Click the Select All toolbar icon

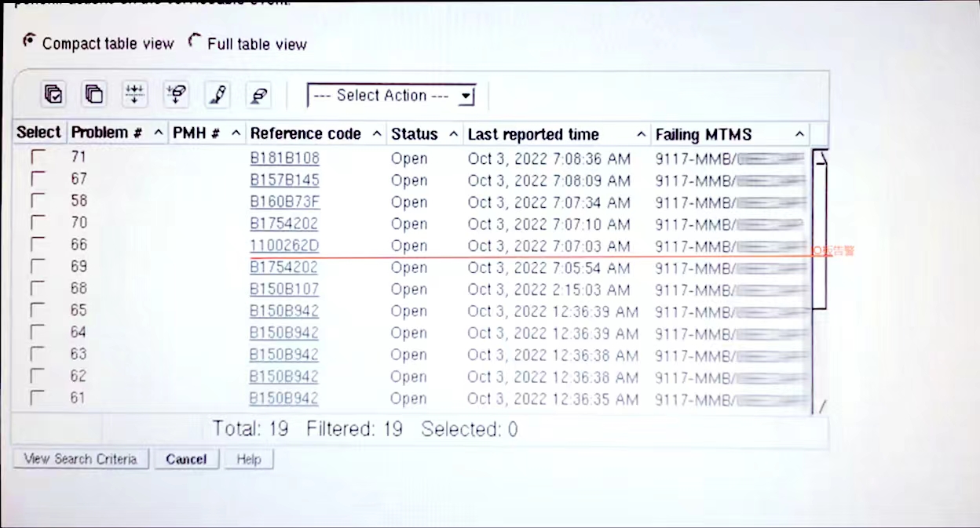pos(53,95)
